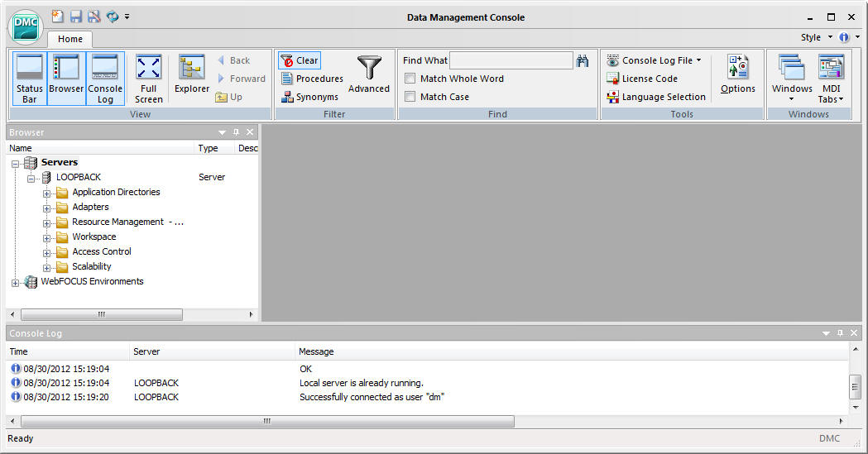868x454 pixels.
Task: Click the Time column header in Console Log
Action: click(x=68, y=351)
